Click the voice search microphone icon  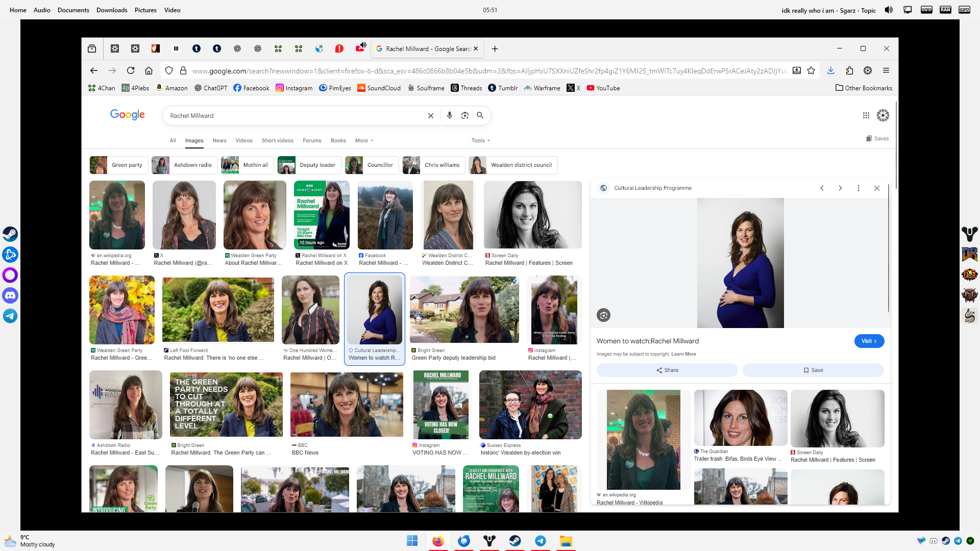pyautogui.click(x=449, y=115)
